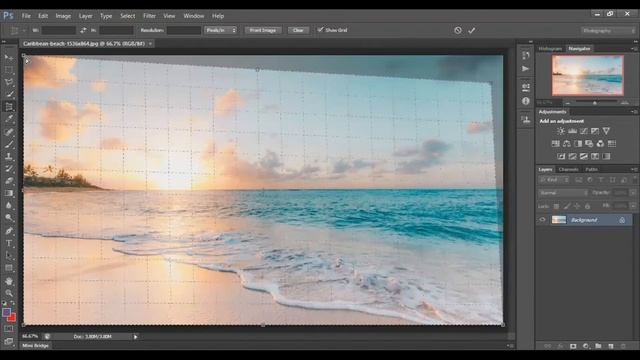
Task: Select the Dodge tool
Action: [x=9, y=218]
